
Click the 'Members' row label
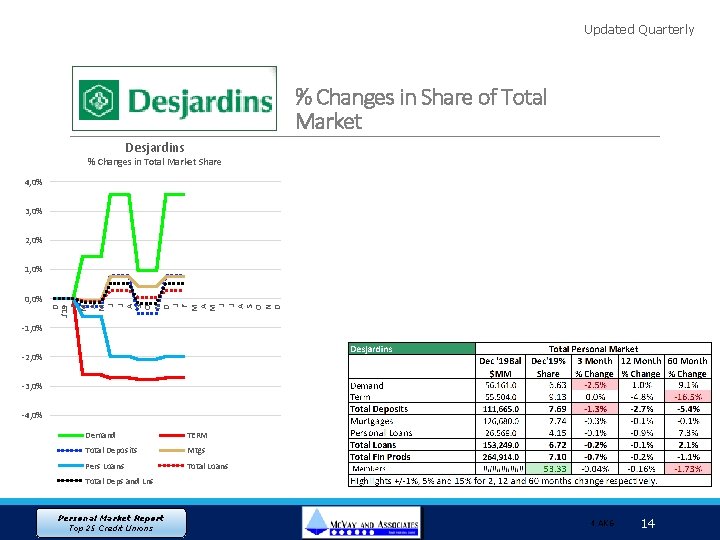point(369,468)
